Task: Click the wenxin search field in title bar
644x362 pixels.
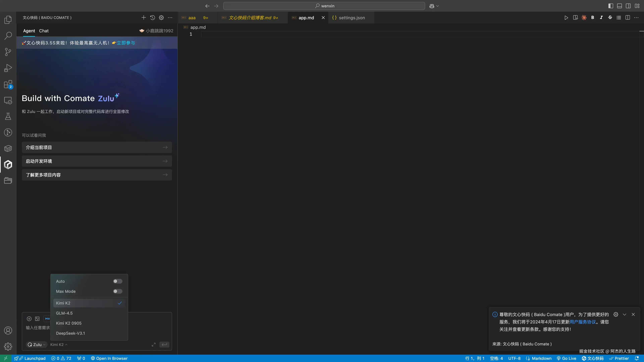Action: click(x=324, y=6)
